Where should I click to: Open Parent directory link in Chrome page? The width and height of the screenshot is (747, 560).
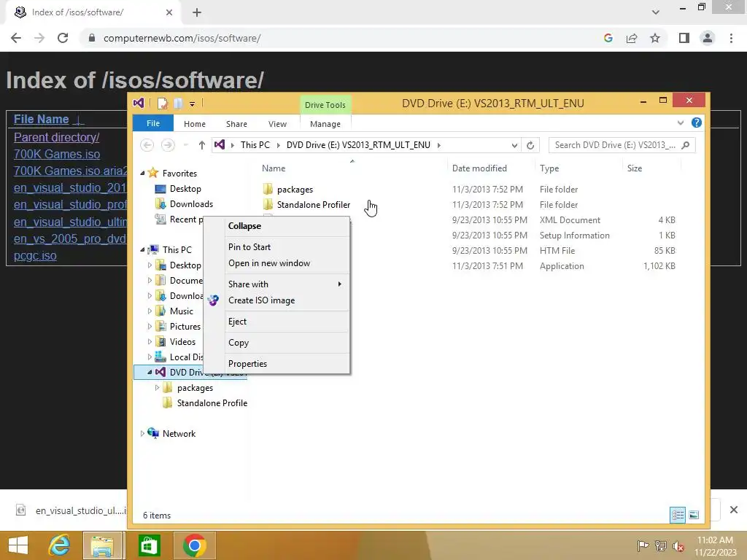coord(56,137)
